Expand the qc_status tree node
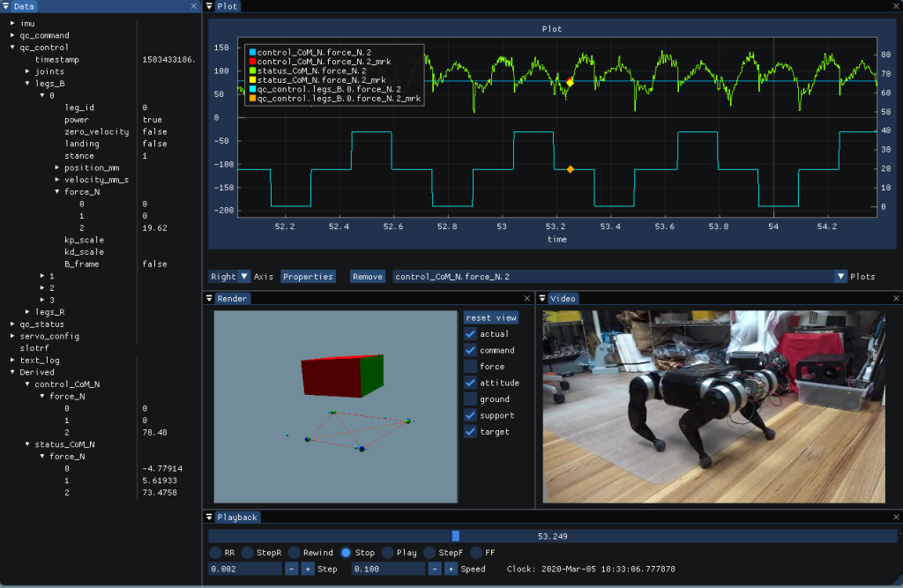The width and height of the screenshot is (903, 588). [x=12, y=324]
